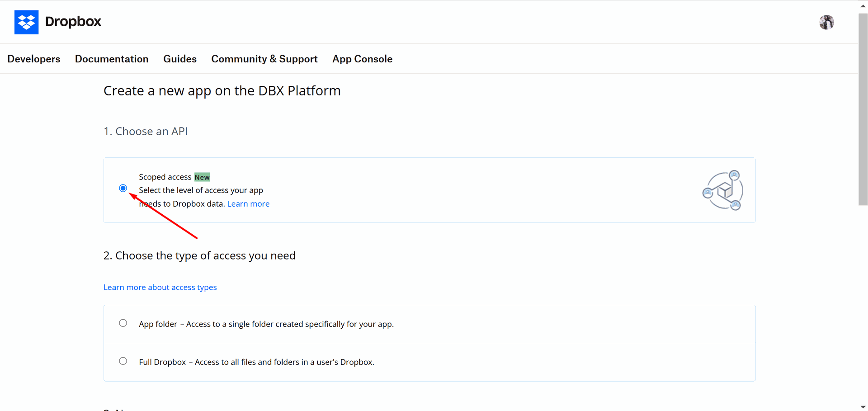Viewport: 868px width, 411px height.
Task: Select the Scoped access radio button
Action: pos(123,188)
